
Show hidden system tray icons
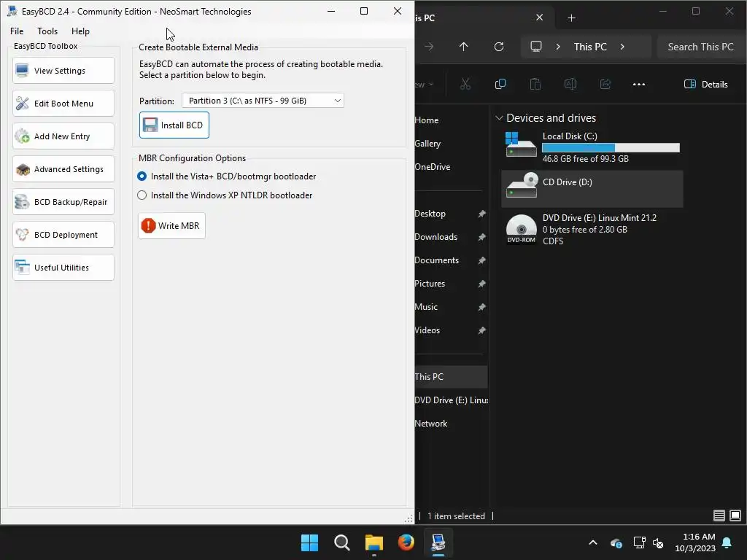pyautogui.click(x=593, y=542)
